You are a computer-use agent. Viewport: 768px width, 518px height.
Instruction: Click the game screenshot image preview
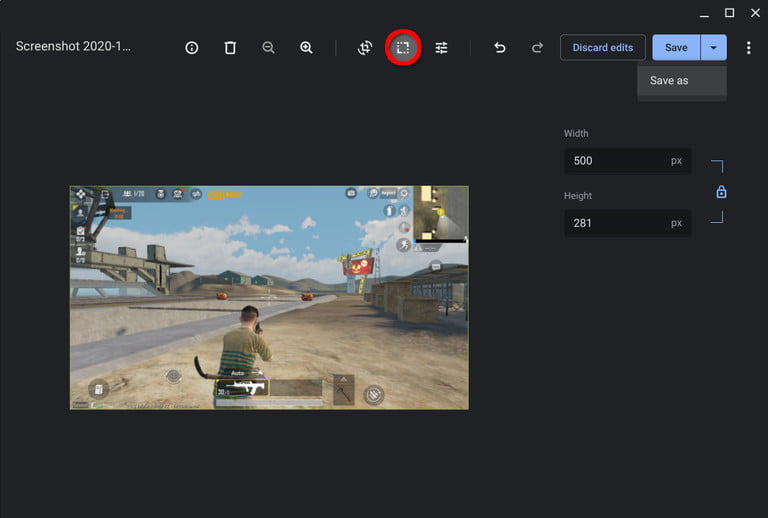(x=269, y=297)
